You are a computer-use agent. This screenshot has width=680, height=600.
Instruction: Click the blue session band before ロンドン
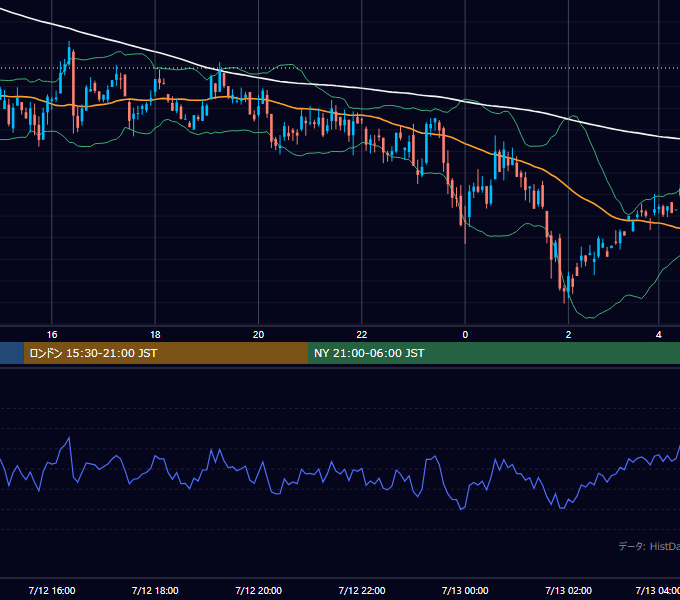coord(12,353)
